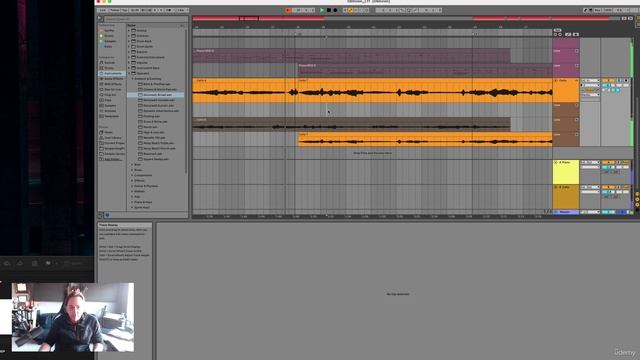Expand the Impulse instrument folder
This screenshot has height=360, width=640.
129,63
